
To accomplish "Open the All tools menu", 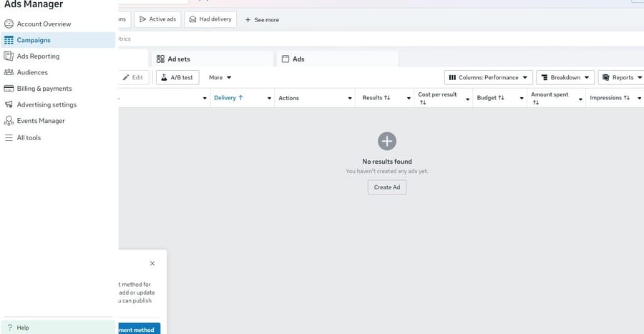I will coord(29,137).
